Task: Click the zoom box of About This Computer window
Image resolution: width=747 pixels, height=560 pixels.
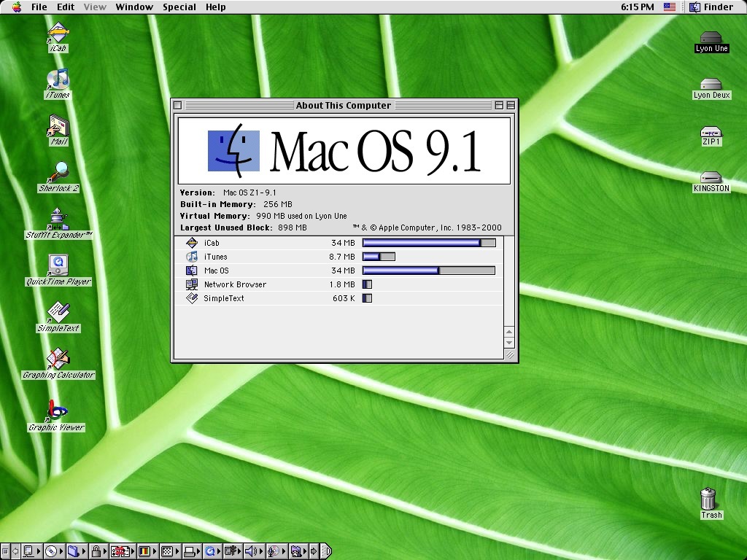Action: click(x=499, y=106)
